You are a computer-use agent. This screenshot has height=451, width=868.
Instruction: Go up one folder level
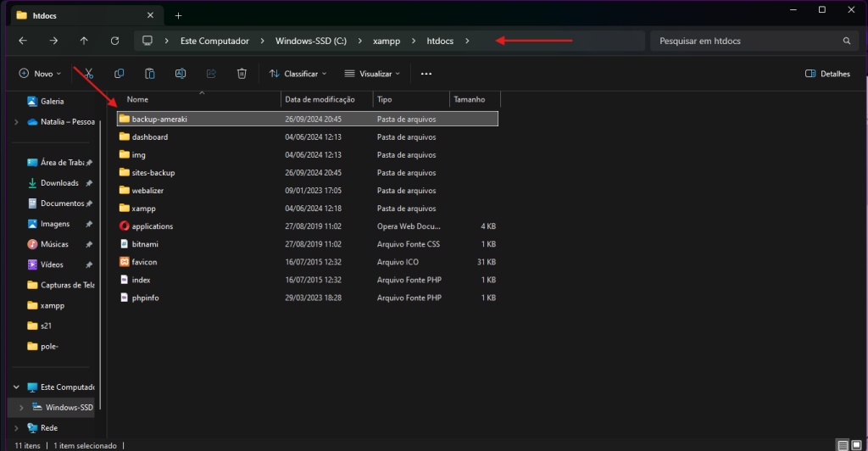pos(84,41)
